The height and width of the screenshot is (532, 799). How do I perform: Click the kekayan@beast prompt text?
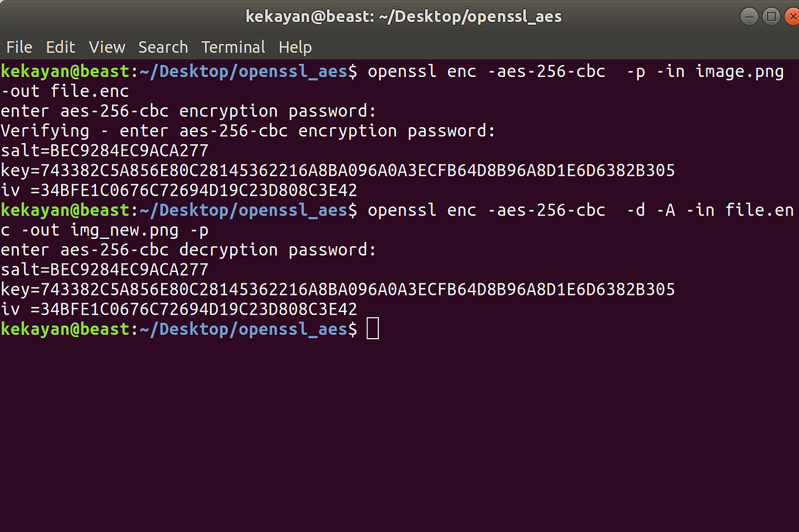pyautogui.click(x=66, y=328)
